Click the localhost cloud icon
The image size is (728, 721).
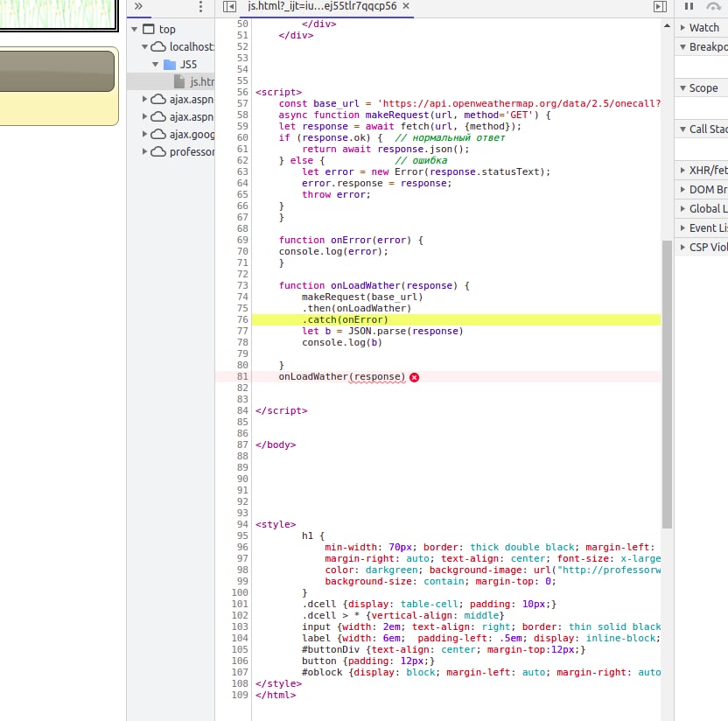click(158, 47)
